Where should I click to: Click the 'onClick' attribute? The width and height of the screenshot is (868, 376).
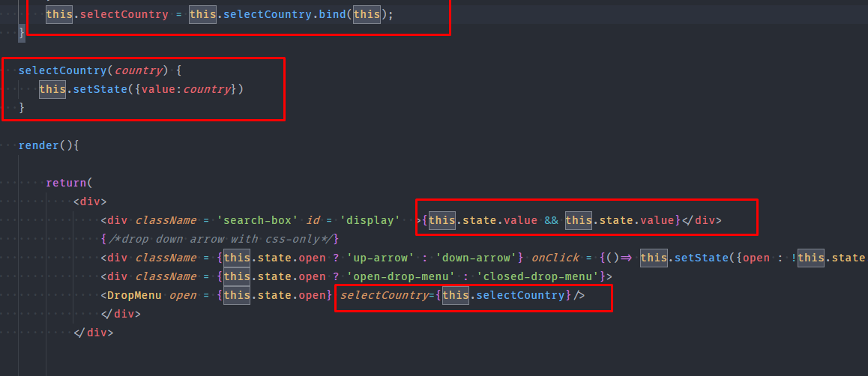click(x=555, y=258)
